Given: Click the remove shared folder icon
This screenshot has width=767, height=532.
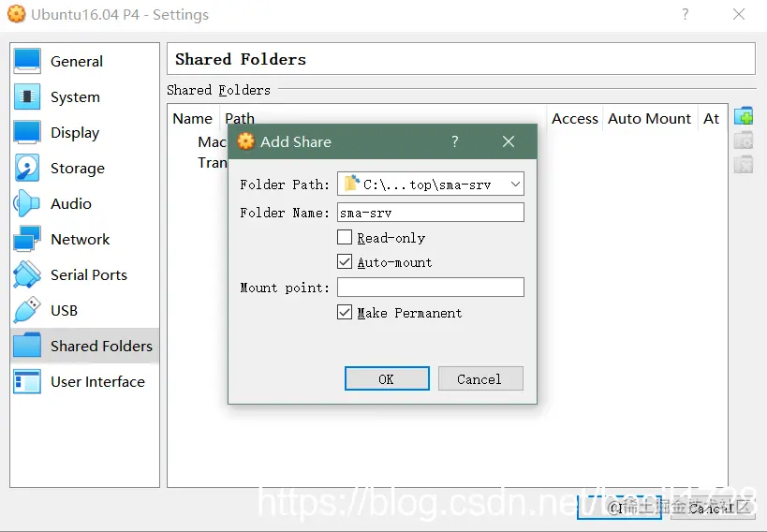Looking at the screenshot, I should pos(744,165).
